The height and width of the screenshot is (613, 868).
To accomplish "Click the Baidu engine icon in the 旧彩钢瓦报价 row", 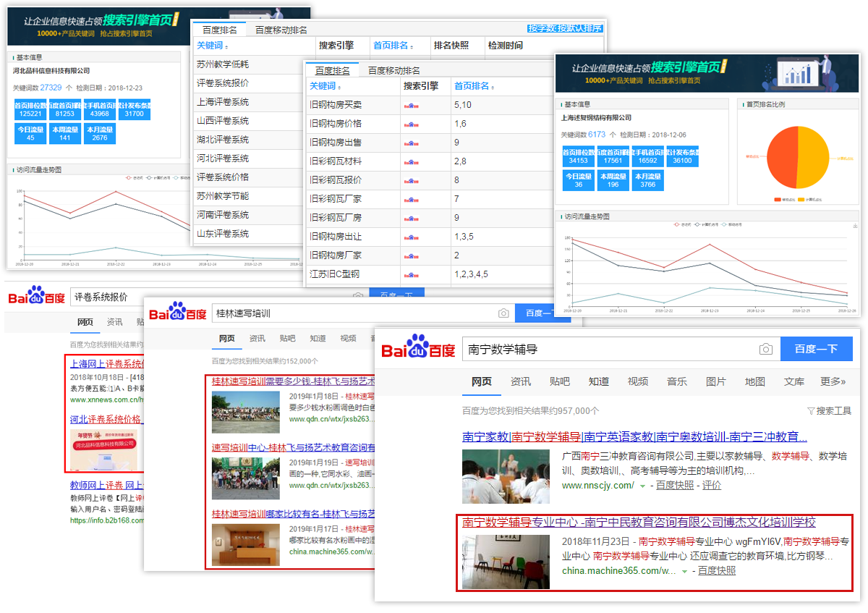I will point(412,180).
